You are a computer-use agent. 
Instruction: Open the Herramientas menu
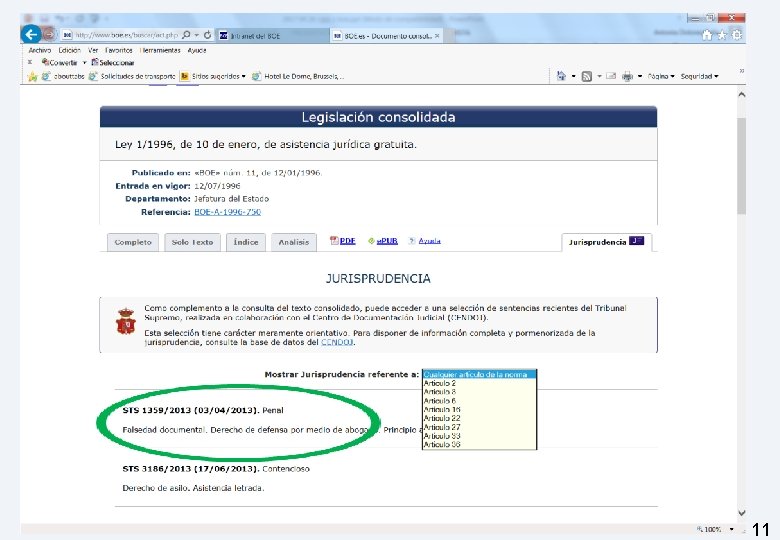160,50
